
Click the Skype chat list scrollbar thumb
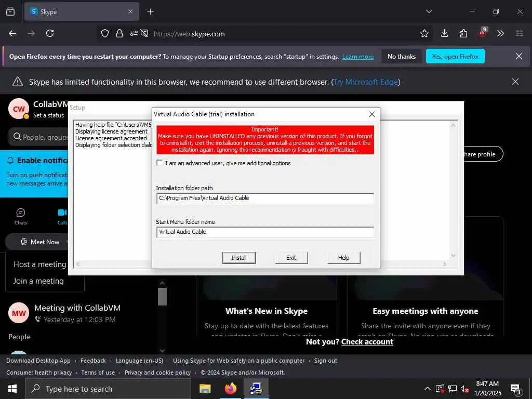point(162,297)
